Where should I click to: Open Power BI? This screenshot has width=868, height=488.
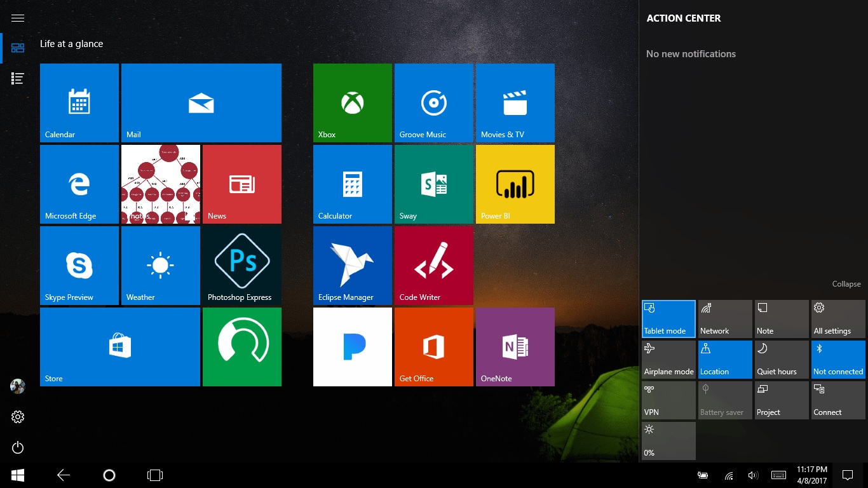point(515,184)
